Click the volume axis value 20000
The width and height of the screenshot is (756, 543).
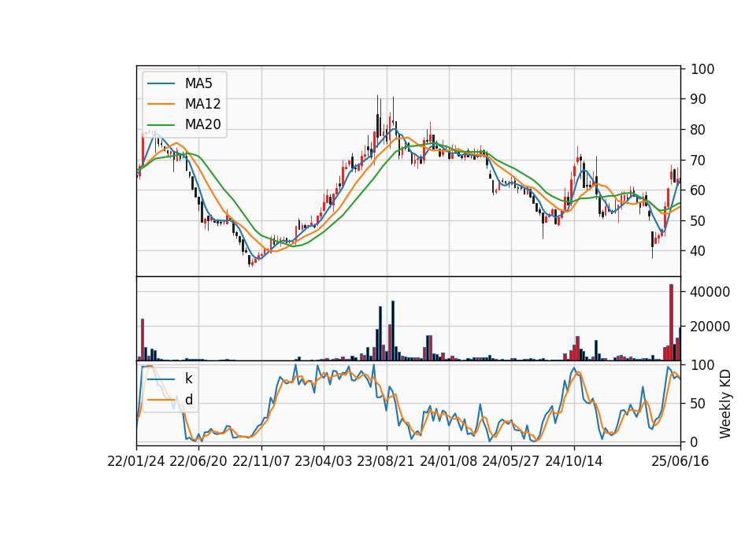[x=710, y=326]
